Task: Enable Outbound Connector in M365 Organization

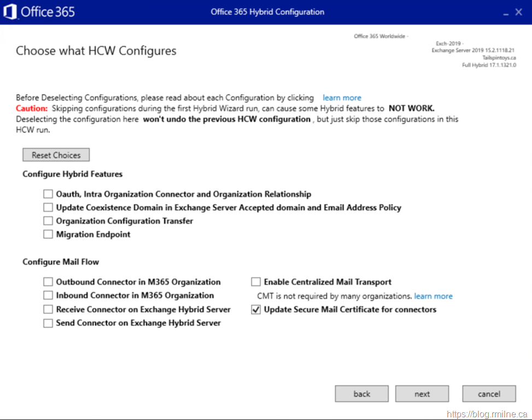Action: [x=48, y=282]
